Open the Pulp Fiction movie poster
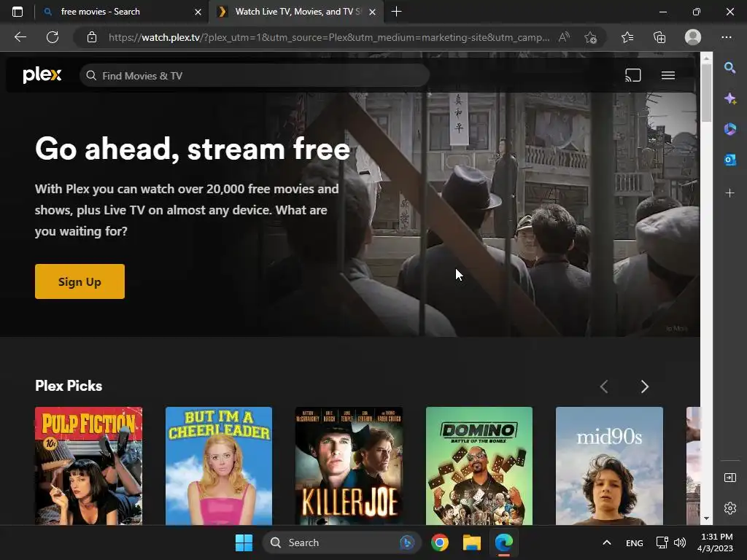 pyautogui.click(x=88, y=466)
